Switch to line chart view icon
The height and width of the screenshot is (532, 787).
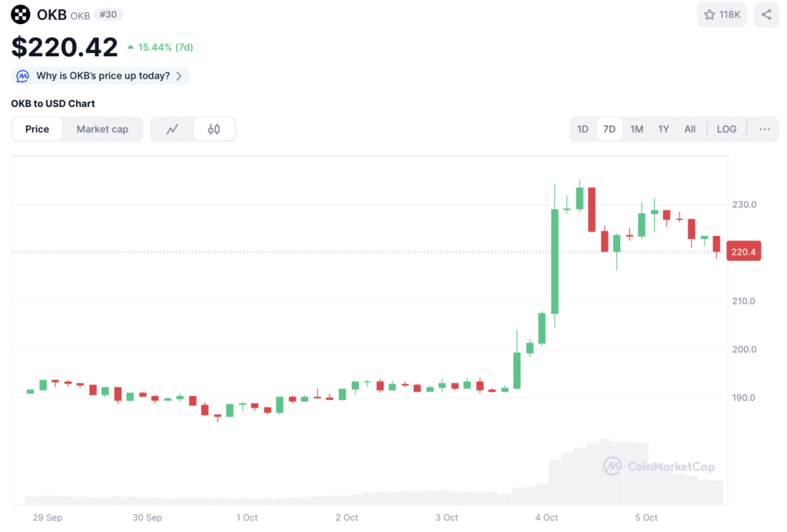pyautogui.click(x=173, y=129)
